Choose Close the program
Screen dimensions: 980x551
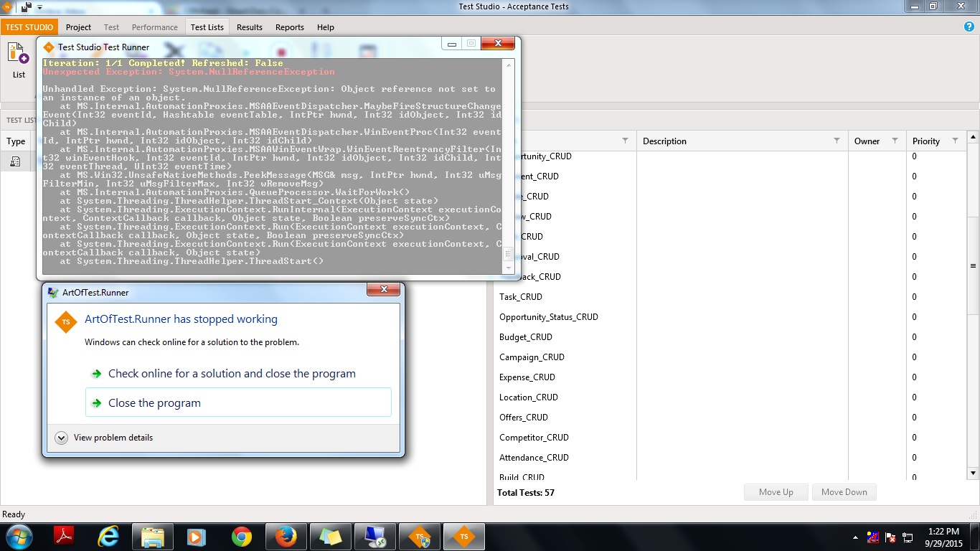coord(238,402)
